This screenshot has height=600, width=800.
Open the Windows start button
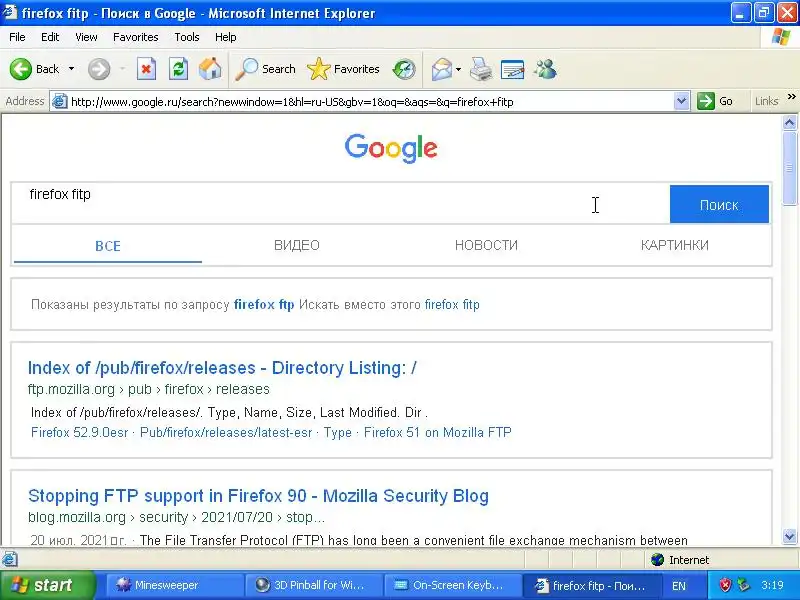coord(48,585)
